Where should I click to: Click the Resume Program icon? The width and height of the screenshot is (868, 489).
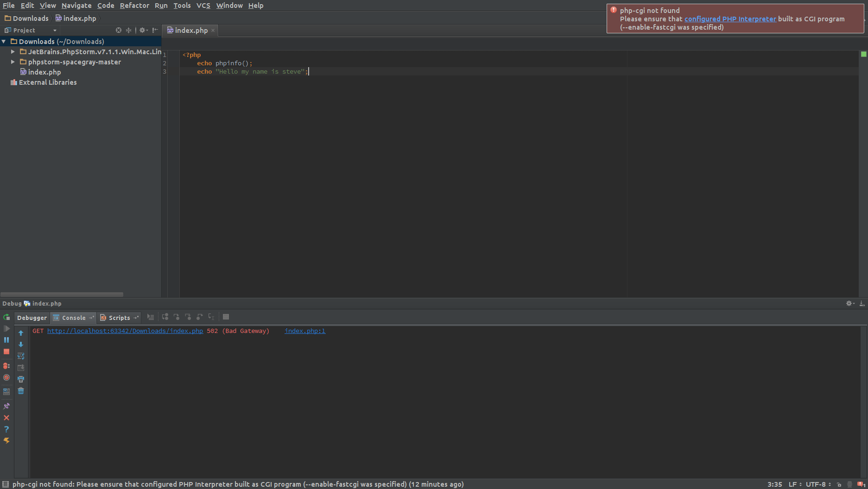(6, 328)
